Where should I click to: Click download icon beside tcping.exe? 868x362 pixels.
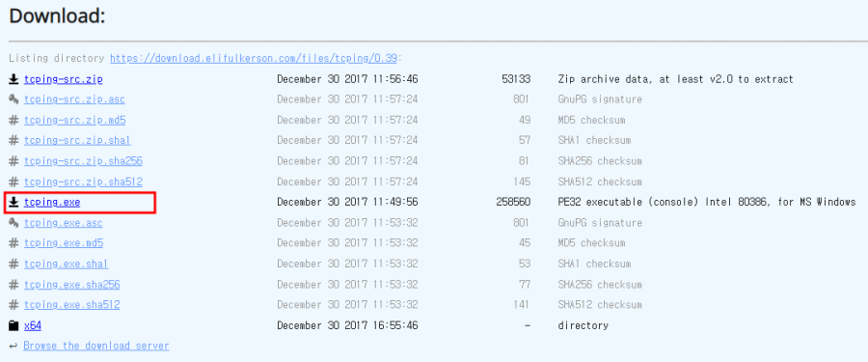(x=14, y=203)
